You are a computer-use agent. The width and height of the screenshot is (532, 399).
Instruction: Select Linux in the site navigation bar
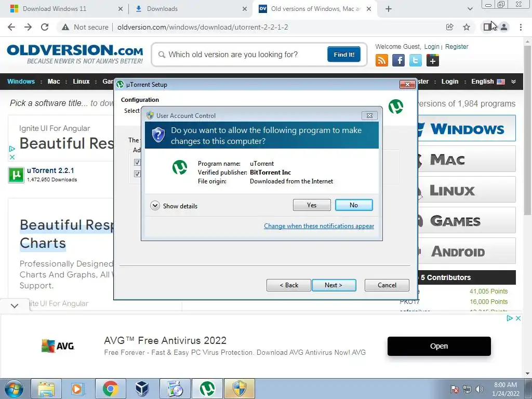(81, 82)
